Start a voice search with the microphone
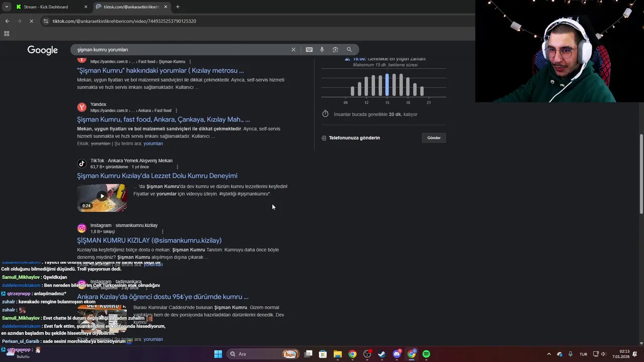 click(322, 50)
